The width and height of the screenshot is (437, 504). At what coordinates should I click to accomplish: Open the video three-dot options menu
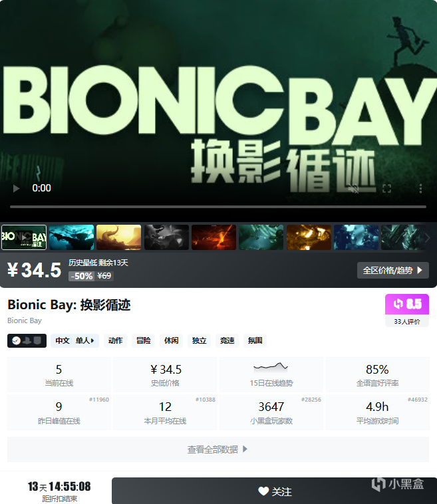point(420,188)
